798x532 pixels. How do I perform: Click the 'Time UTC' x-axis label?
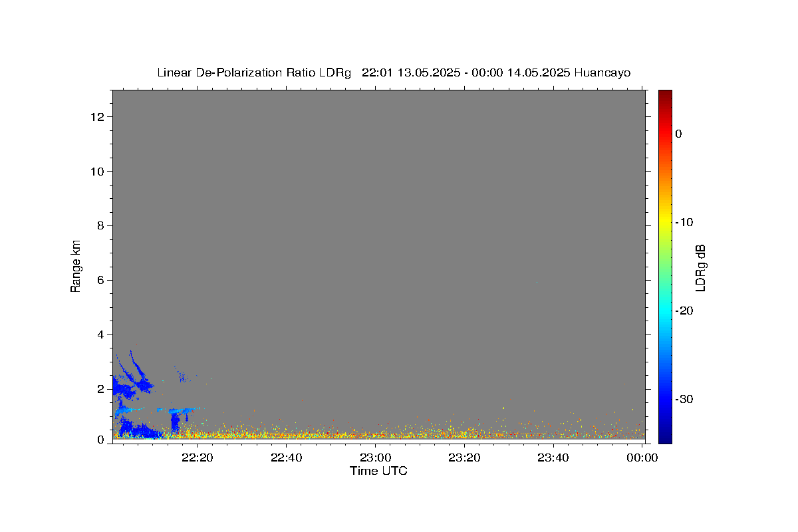coord(378,471)
